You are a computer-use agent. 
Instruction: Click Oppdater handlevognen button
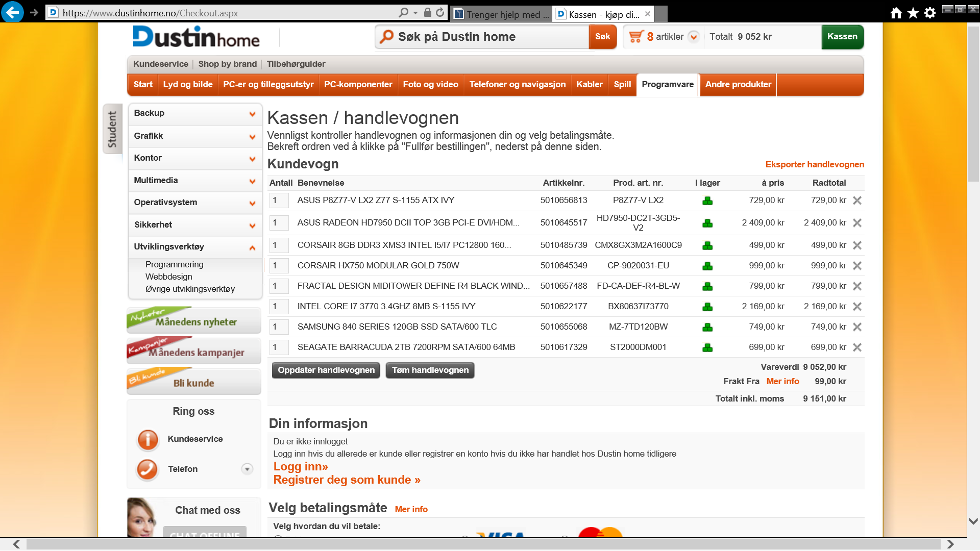pyautogui.click(x=326, y=370)
